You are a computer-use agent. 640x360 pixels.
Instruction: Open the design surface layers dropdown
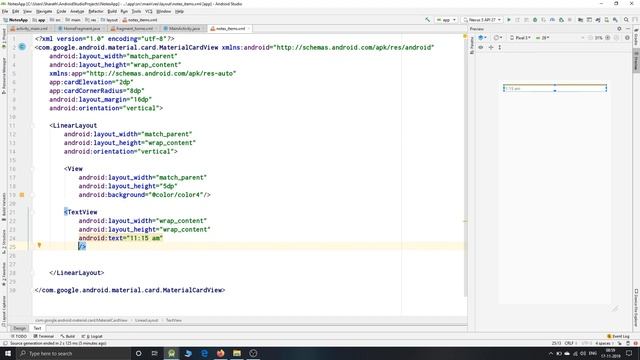tap(482, 38)
